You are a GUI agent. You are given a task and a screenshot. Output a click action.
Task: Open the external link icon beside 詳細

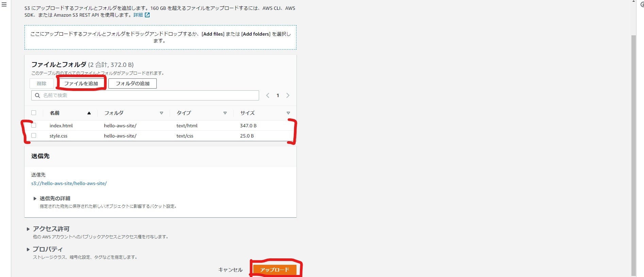point(147,15)
